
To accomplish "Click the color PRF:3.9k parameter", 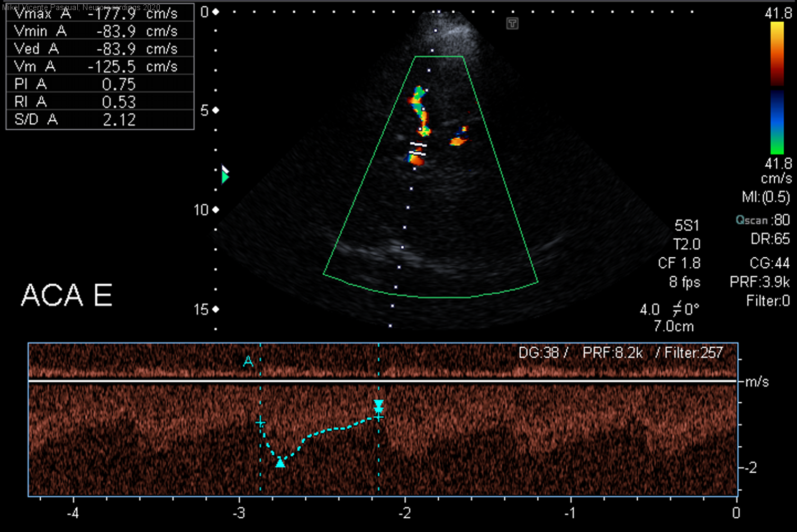I will pos(759,282).
